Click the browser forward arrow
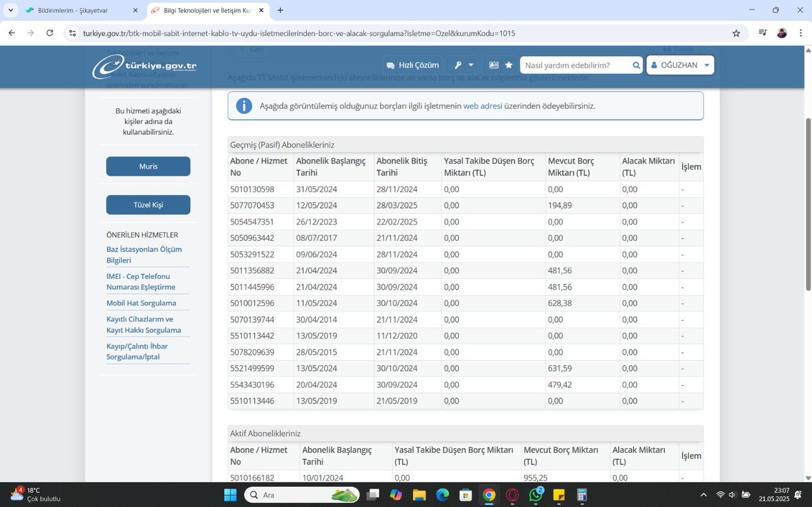 coord(30,32)
